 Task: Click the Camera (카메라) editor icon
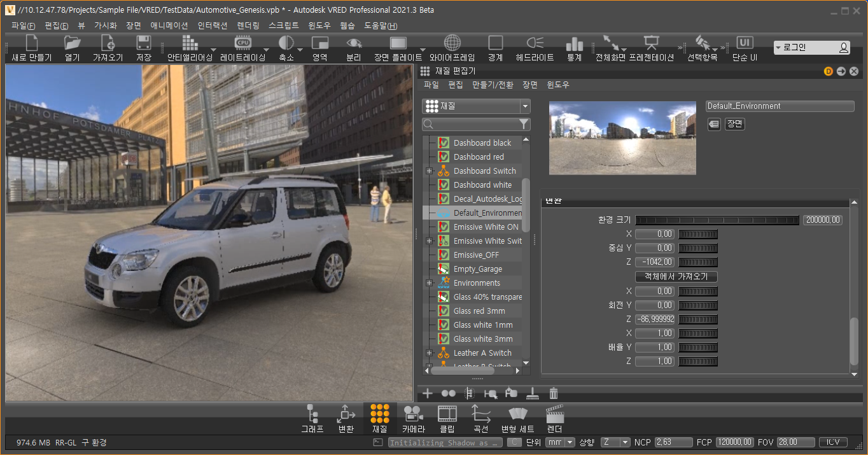pos(412,414)
